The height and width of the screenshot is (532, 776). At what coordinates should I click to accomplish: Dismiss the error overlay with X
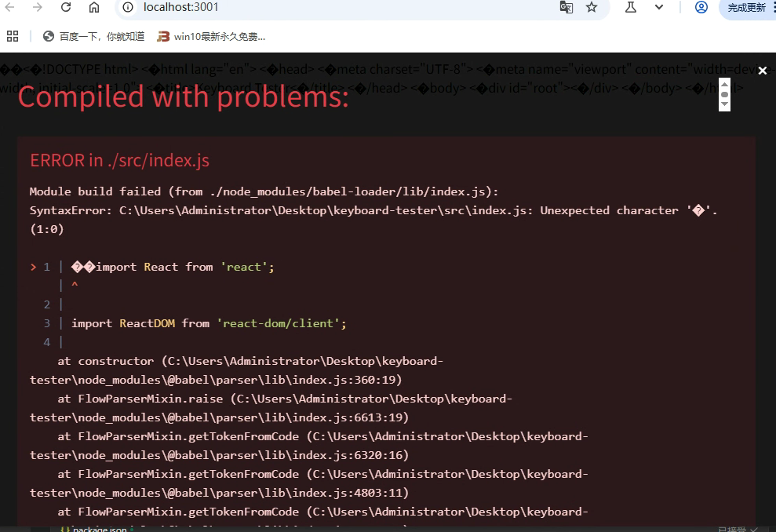tap(762, 71)
